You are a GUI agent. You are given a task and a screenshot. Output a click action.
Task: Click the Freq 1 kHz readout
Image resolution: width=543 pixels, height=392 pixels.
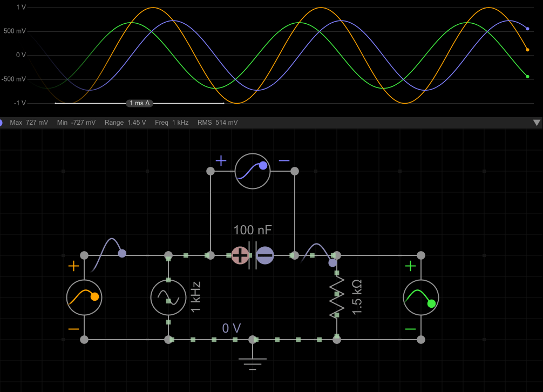(172, 123)
